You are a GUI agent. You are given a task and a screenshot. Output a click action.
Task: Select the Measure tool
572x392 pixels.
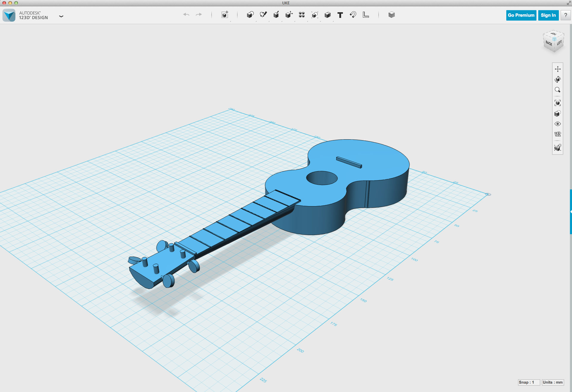(366, 15)
